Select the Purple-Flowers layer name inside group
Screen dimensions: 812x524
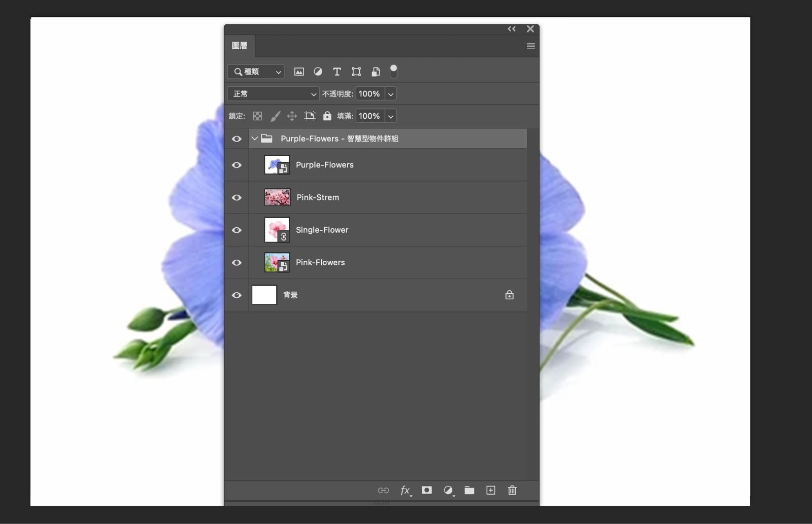coord(325,165)
